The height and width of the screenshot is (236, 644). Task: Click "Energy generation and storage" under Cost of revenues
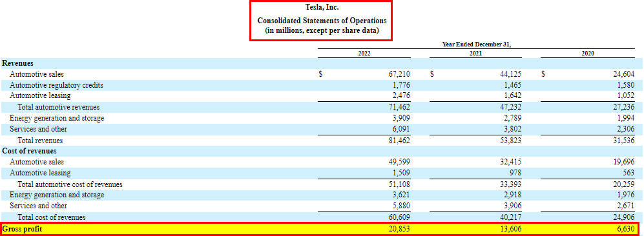tap(57, 195)
